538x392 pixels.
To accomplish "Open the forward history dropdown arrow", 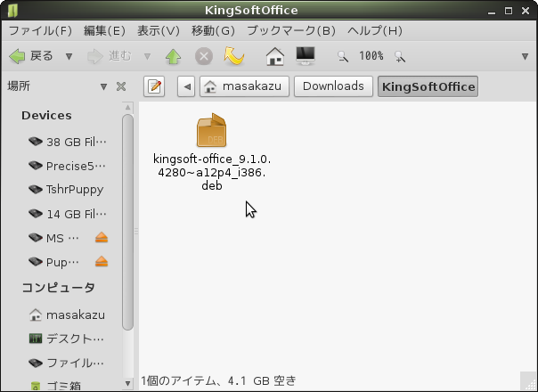I will (x=147, y=56).
